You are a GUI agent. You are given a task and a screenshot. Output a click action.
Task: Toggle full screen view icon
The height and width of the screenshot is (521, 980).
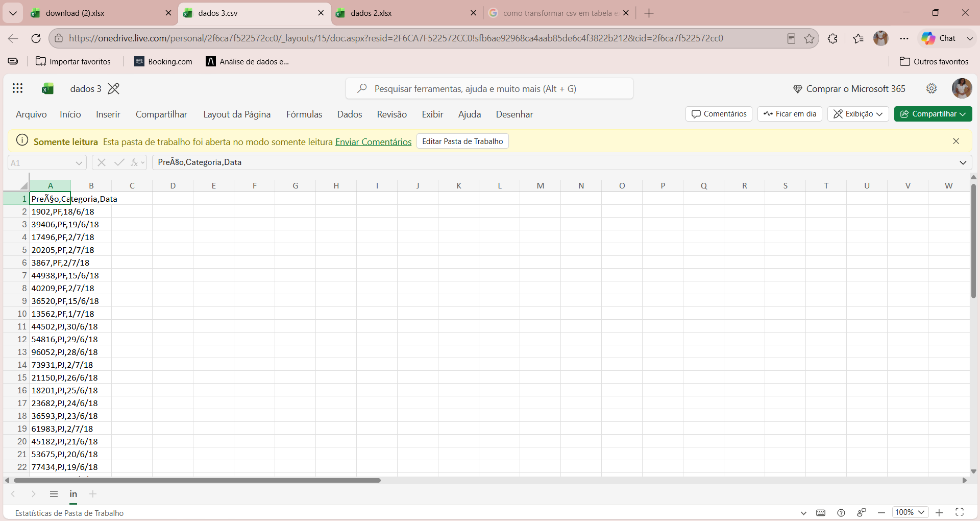click(x=960, y=512)
